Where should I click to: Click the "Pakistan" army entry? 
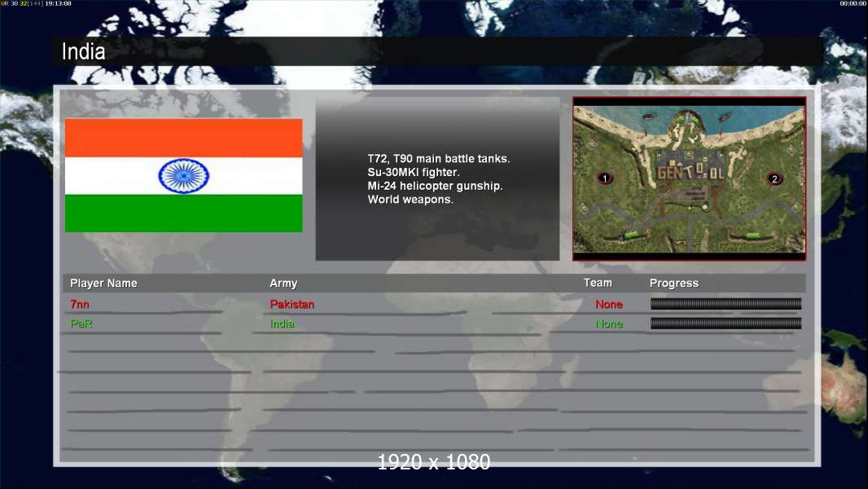click(x=292, y=304)
